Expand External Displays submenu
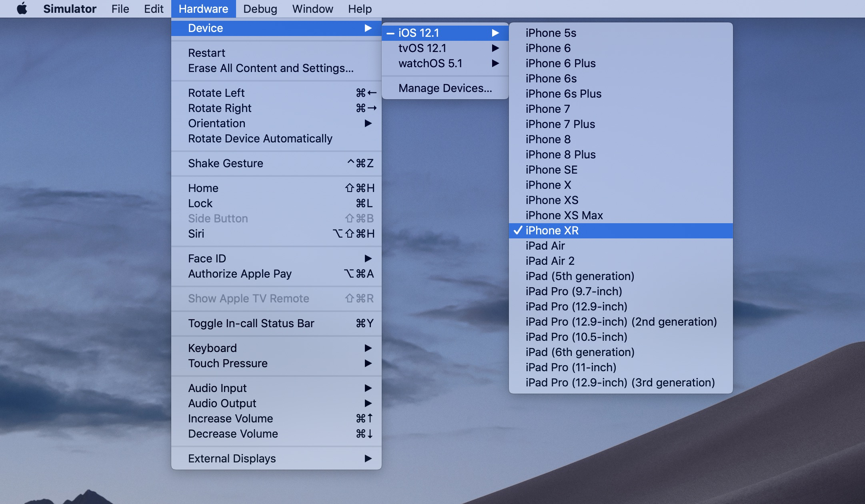 276,458
